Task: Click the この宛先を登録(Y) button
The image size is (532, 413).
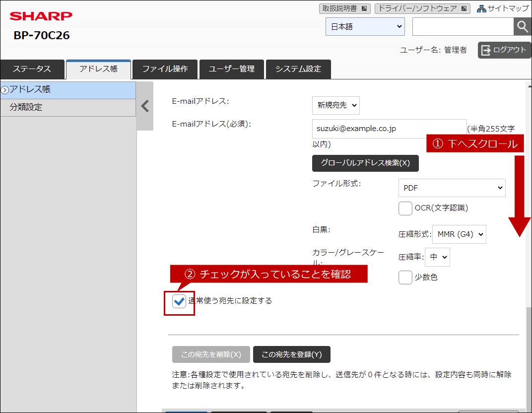Action: (x=292, y=354)
